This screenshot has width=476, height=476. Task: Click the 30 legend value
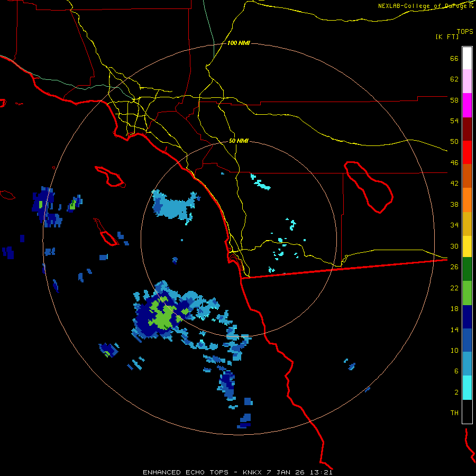[x=454, y=246]
